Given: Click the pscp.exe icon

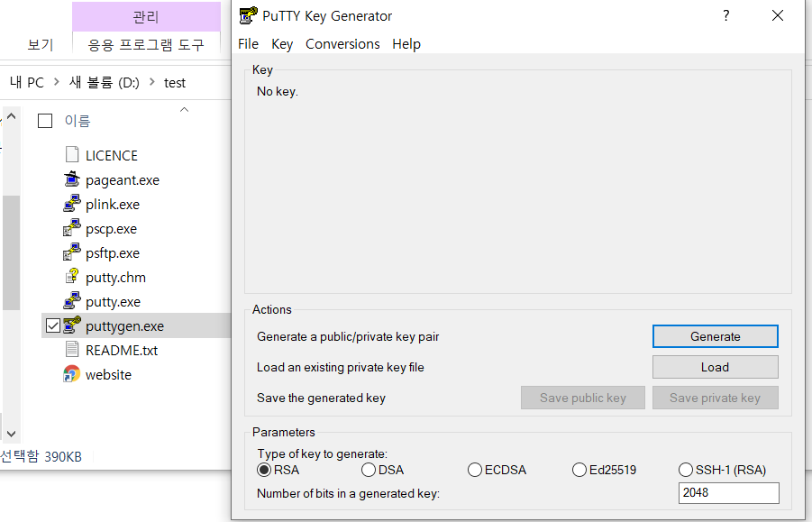Looking at the screenshot, I should point(72,228).
